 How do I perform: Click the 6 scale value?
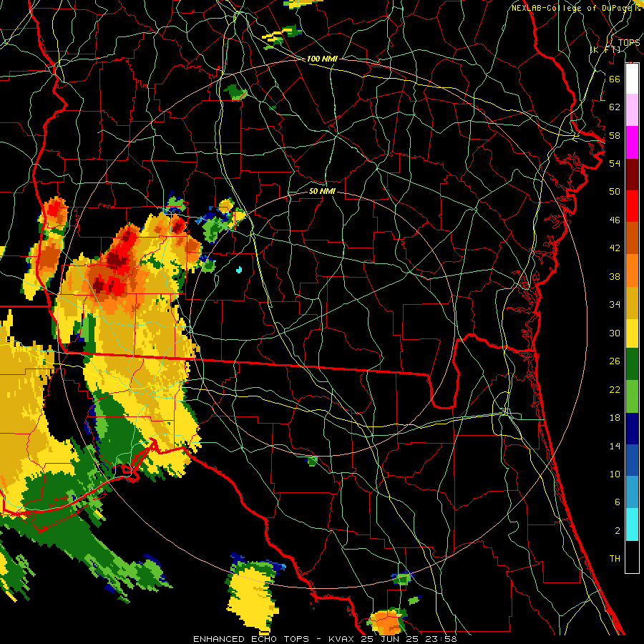click(617, 502)
